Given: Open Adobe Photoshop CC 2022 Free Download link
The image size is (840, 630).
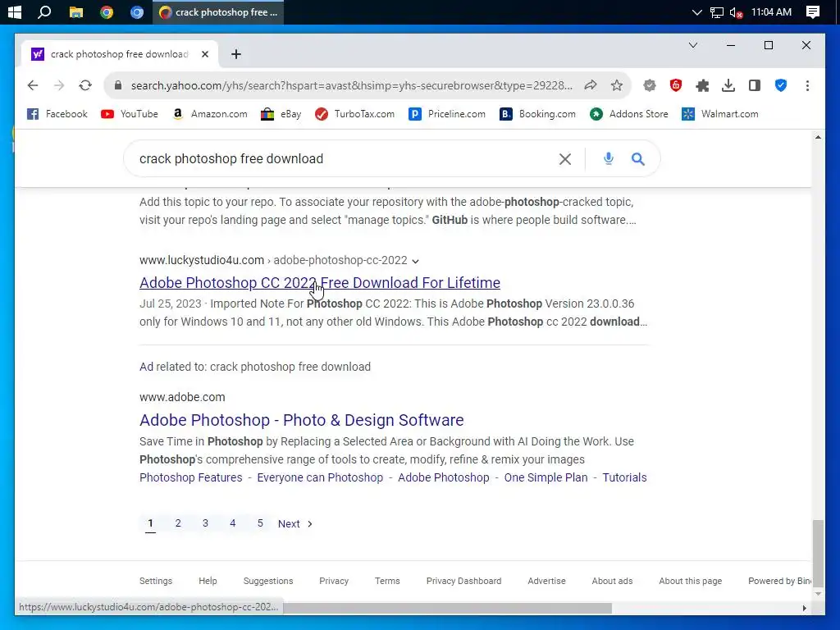Looking at the screenshot, I should coord(320,283).
